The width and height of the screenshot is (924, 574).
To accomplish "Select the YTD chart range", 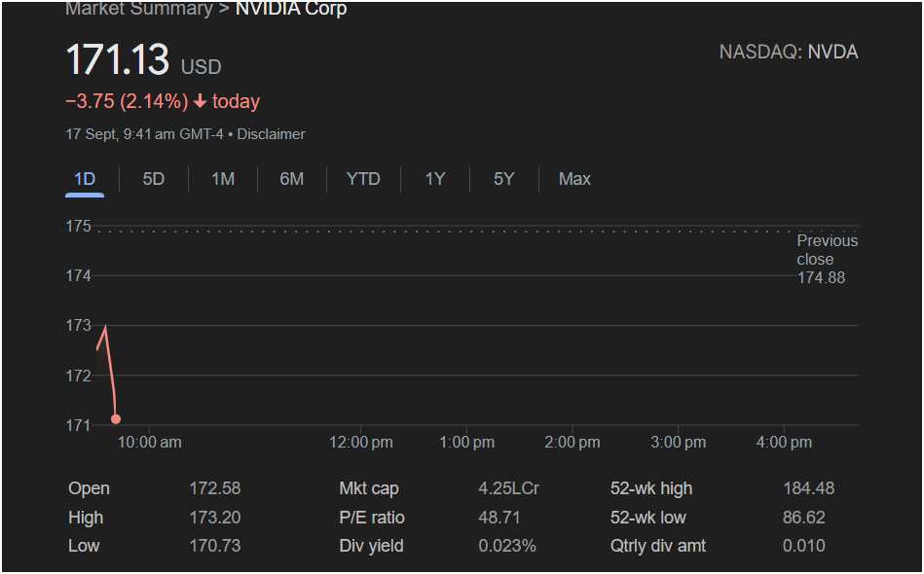I will coord(363,179).
